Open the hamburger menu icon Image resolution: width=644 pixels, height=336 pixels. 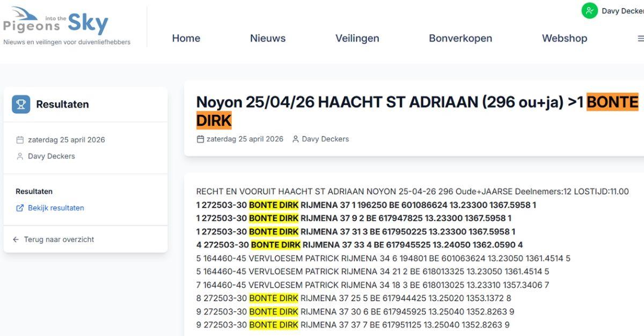click(640, 39)
